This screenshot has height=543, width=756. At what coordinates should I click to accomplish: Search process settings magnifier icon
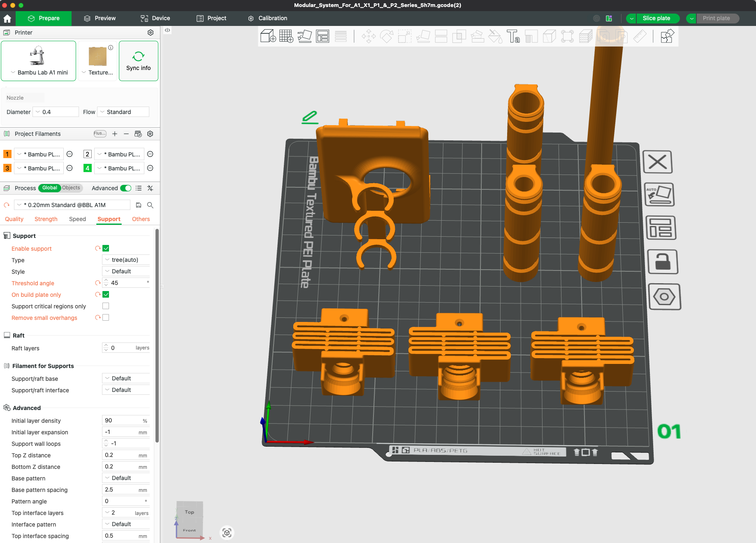[x=150, y=205]
